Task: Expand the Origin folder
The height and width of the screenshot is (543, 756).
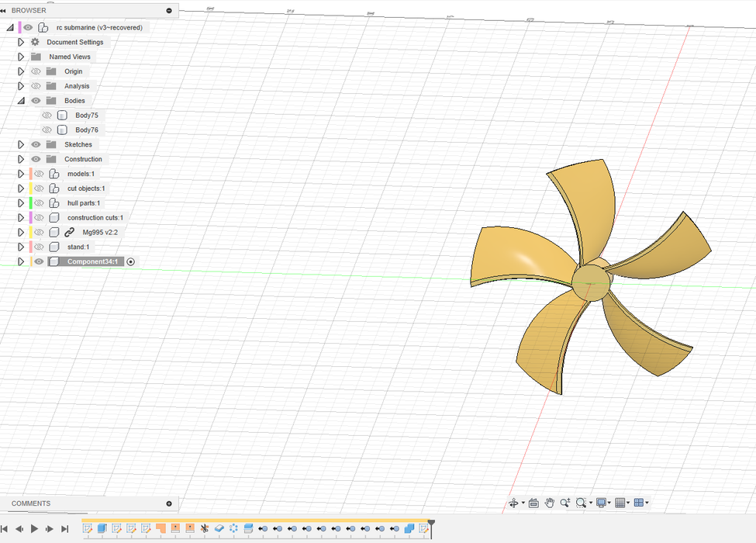Action: tap(21, 71)
